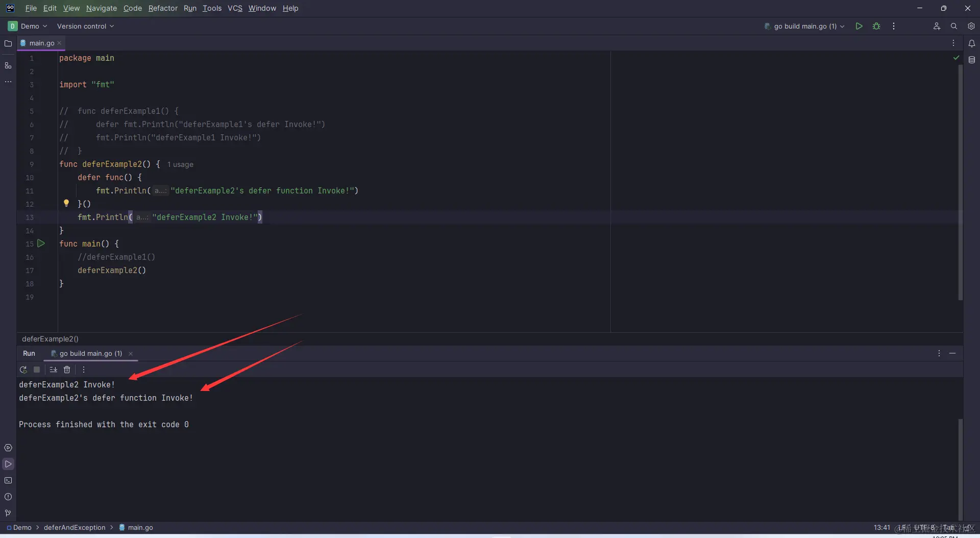This screenshot has height=538, width=980.
Task: Click the green inspection checkmark in editor
Action: click(956, 58)
